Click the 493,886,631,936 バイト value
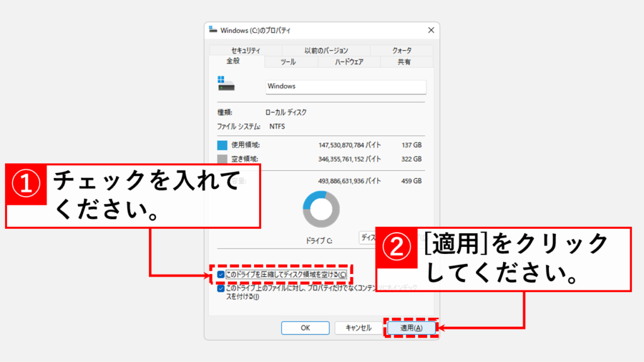The image size is (644, 362). coord(350,181)
